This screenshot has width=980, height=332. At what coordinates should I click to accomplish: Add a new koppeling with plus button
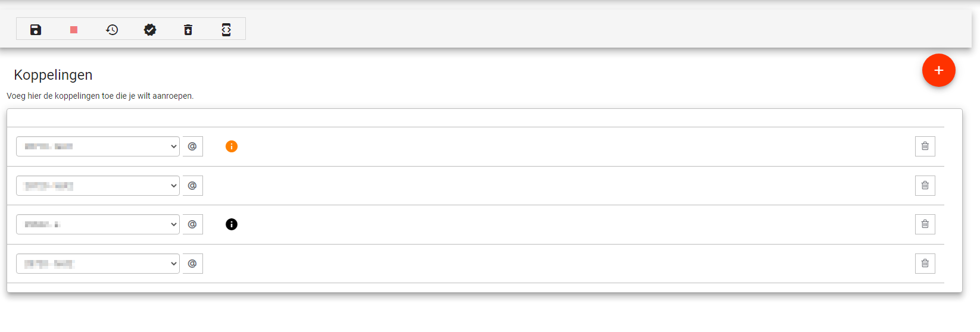coord(938,70)
